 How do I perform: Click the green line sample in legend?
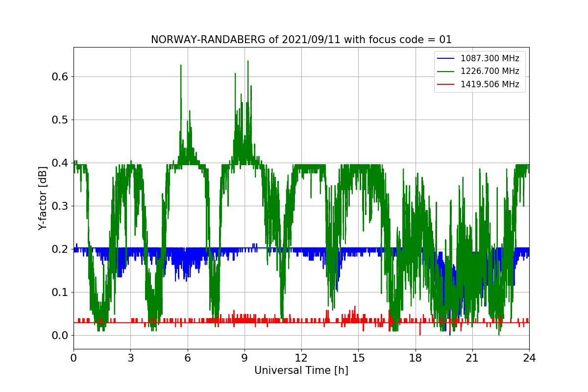pyautogui.click(x=446, y=72)
